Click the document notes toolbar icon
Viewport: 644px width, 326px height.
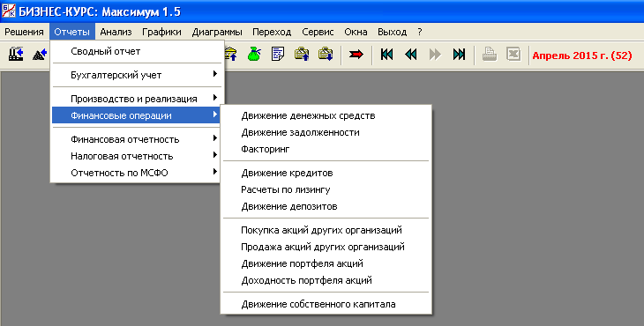(278, 54)
